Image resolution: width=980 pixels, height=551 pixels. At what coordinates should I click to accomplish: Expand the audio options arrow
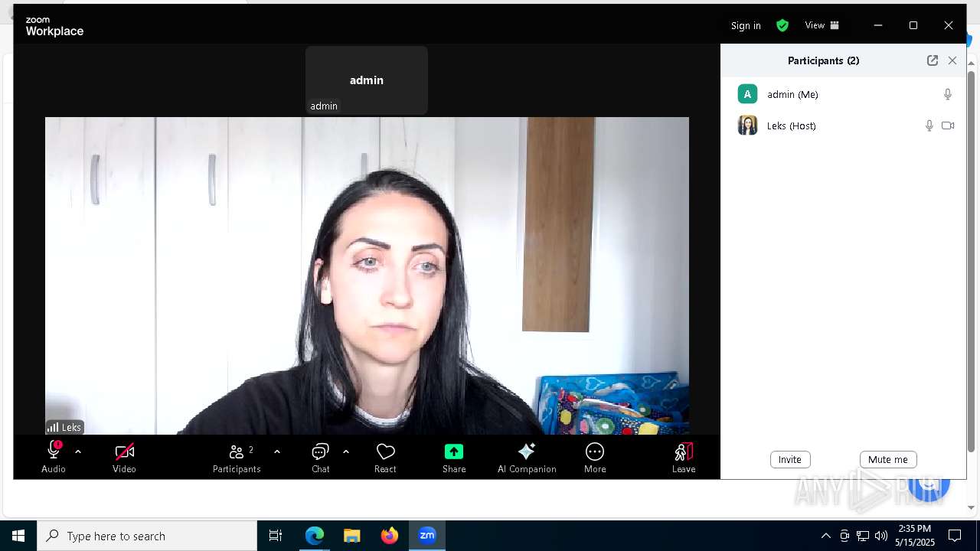pyautogui.click(x=77, y=452)
